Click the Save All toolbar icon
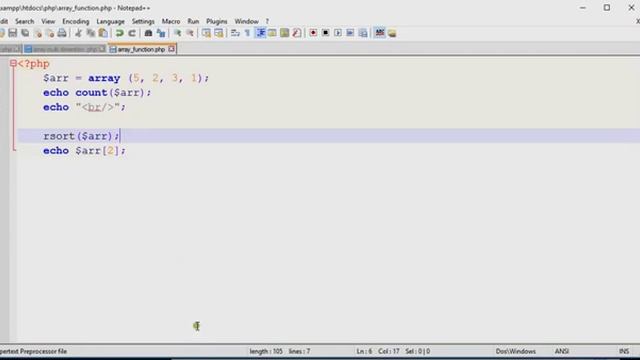This screenshot has width=640, height=360. coord(25,33)
